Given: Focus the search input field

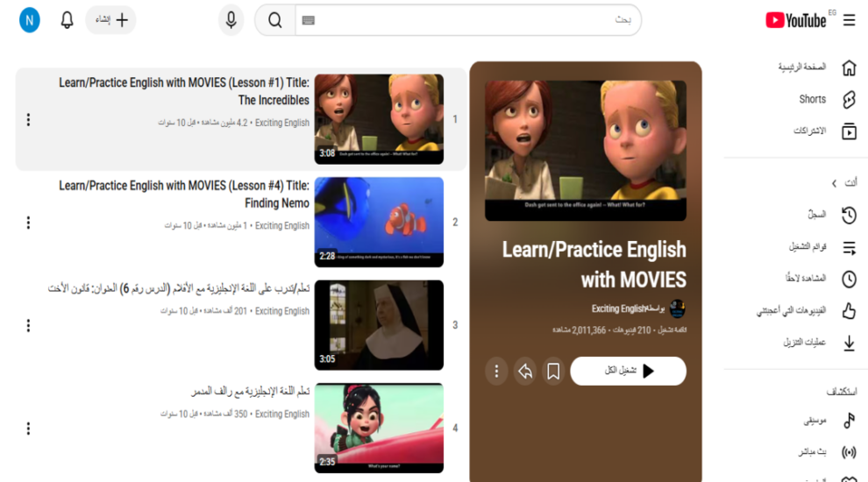Looking at the screenshot, I should (x=468, y=20).
